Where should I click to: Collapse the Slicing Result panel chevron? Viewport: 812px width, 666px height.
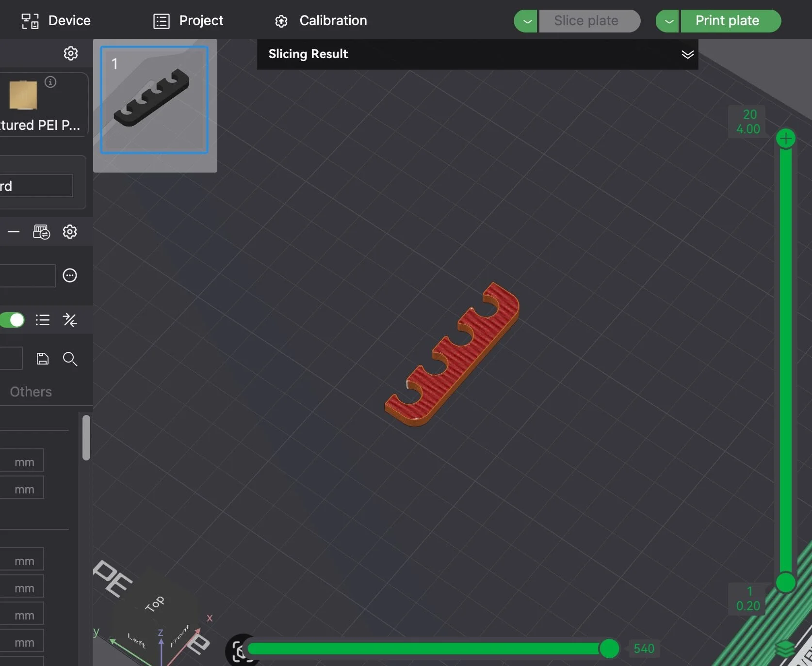[x=688, y=54]
